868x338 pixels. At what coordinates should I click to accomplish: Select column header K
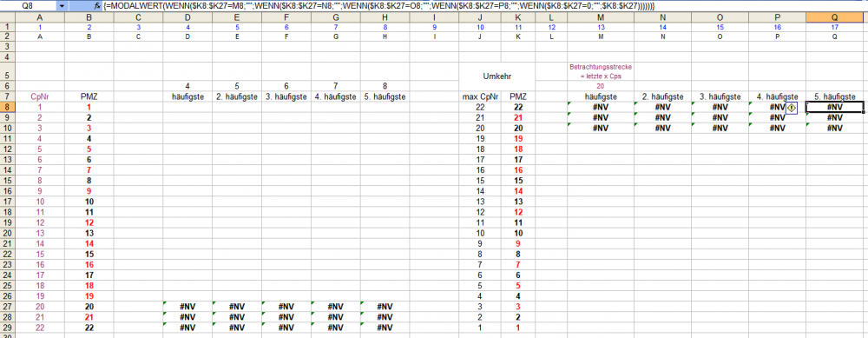(517, 17)
